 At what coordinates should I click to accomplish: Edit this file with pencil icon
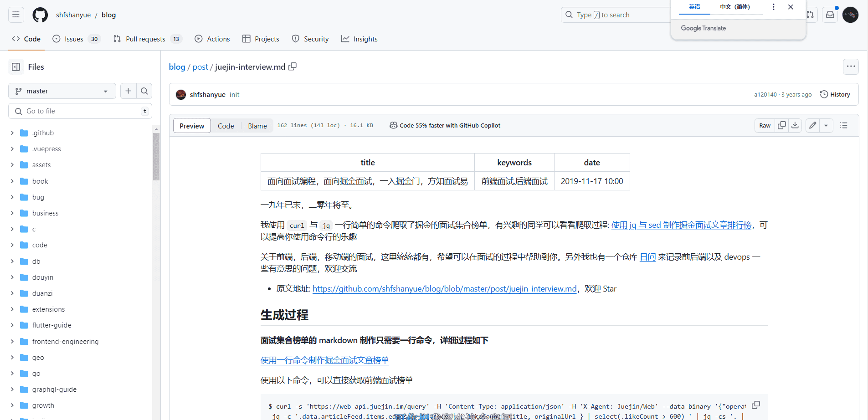[812, 125]
